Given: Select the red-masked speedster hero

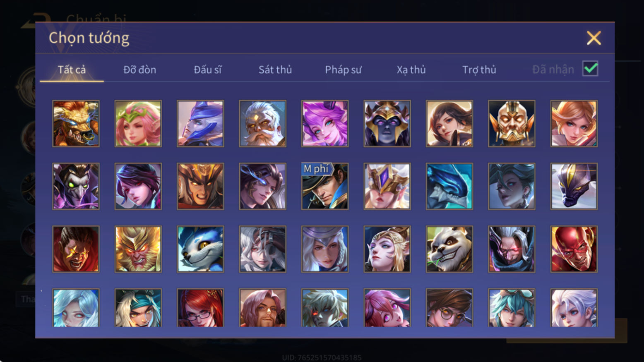Looking at the screenshot, I should point(574,249).
